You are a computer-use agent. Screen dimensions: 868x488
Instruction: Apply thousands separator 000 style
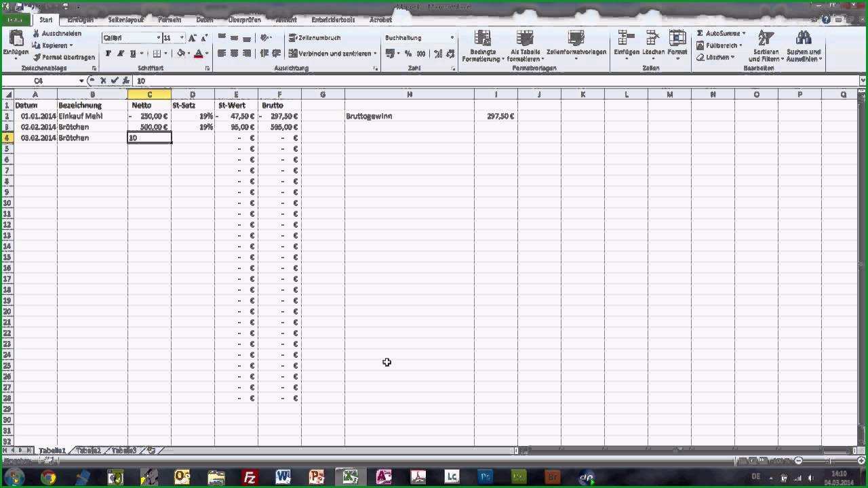(x=421, y=54)
